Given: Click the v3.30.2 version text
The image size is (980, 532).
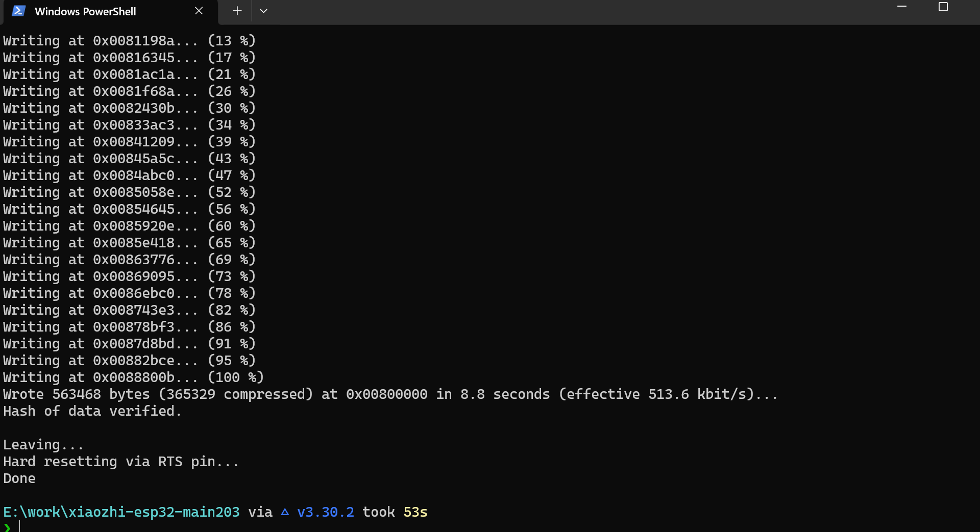Looking at the screenshot, I should coord(325,512).
